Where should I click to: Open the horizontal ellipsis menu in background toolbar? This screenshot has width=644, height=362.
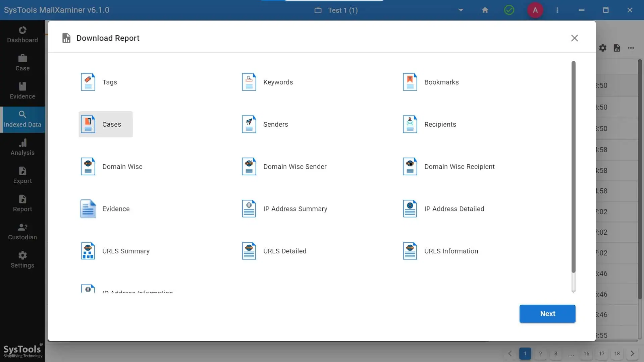(x=631, y=48)
